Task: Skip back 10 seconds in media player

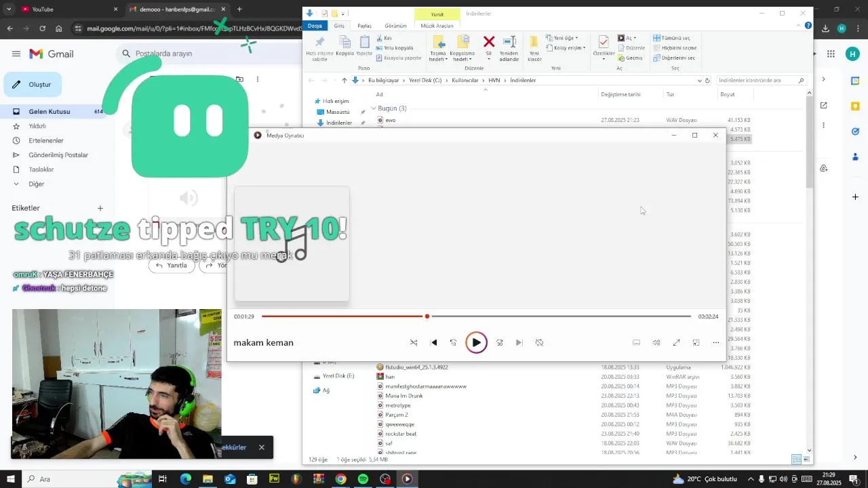Action: coord(454,343)
